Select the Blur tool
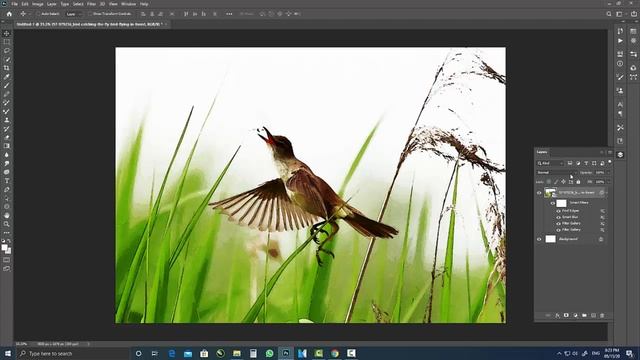Viewport: 640px width, 360px height. tap(7, 155)
